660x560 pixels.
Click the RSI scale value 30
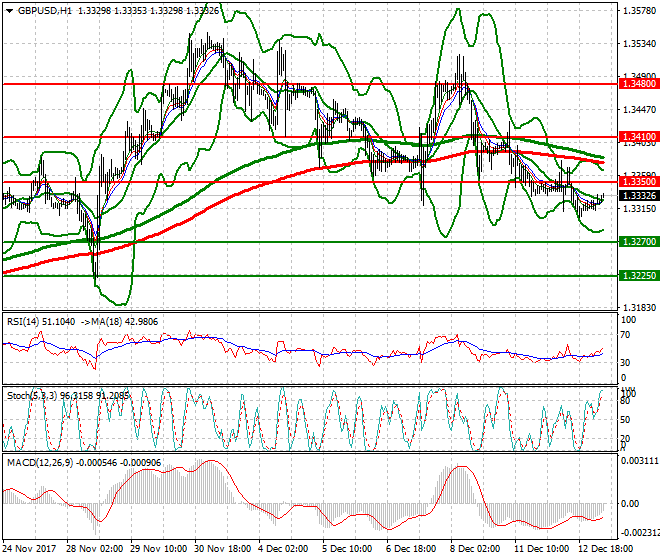[626, 363]
